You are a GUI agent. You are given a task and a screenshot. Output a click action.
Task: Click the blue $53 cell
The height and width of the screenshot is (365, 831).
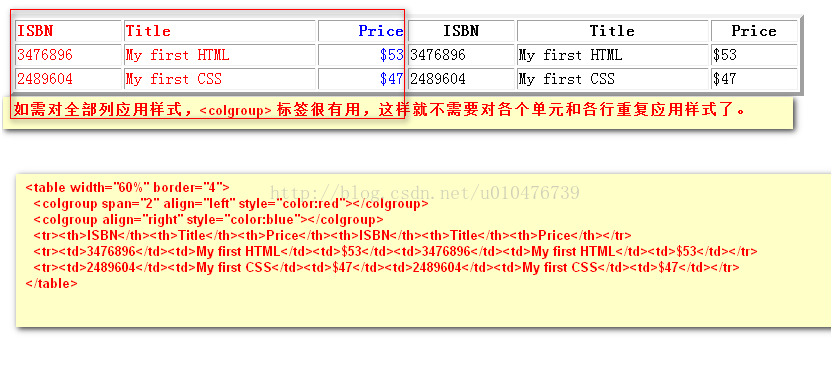[361, 55]
